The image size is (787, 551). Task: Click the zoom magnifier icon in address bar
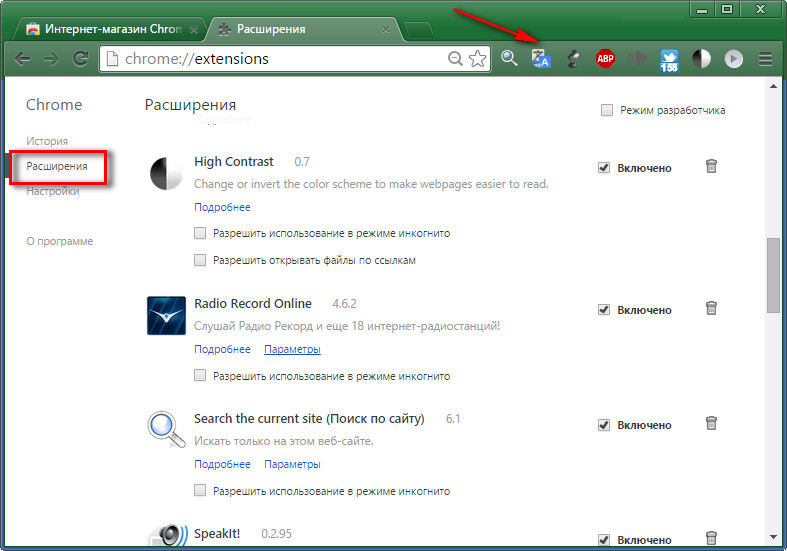[x=455, y=59]
